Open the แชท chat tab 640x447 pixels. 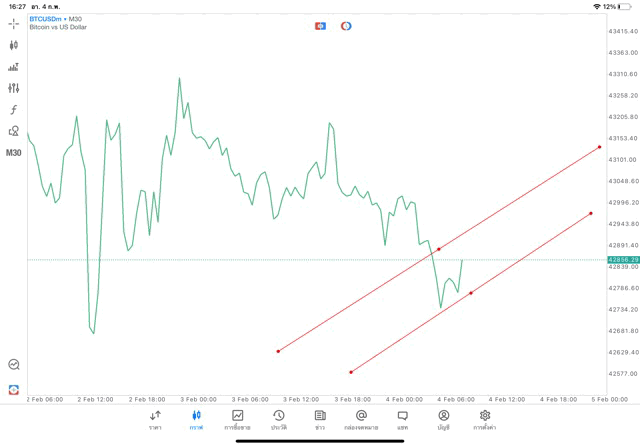402,420
